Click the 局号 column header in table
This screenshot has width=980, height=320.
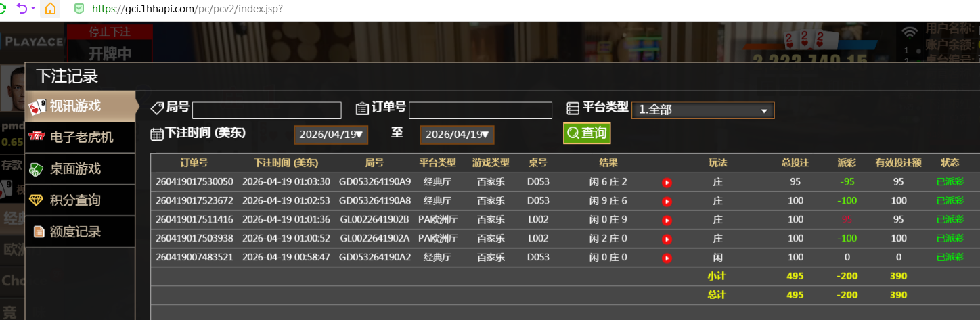click(375, 163)
